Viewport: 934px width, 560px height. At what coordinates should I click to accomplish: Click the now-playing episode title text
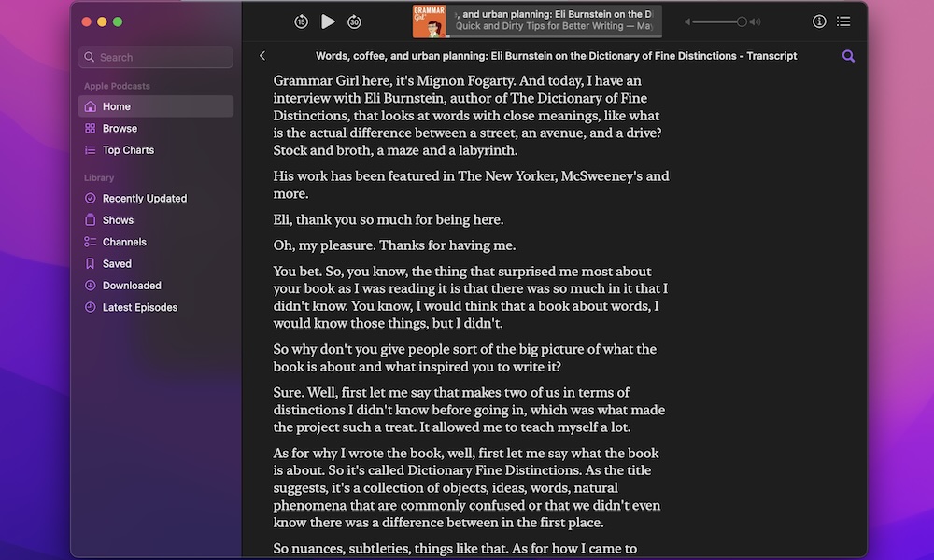coord(554,14)
